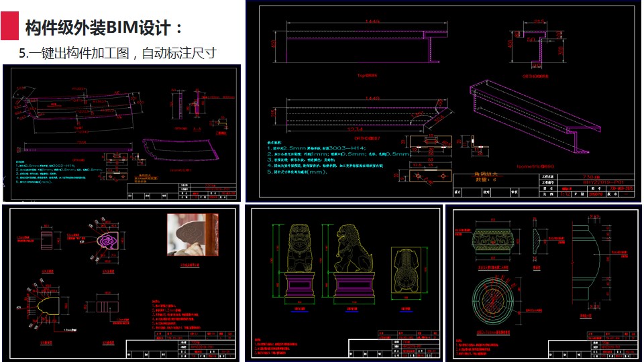Select the title text 构件级外装BIM设计
The image size is (644, 362).
click(104, 27)
